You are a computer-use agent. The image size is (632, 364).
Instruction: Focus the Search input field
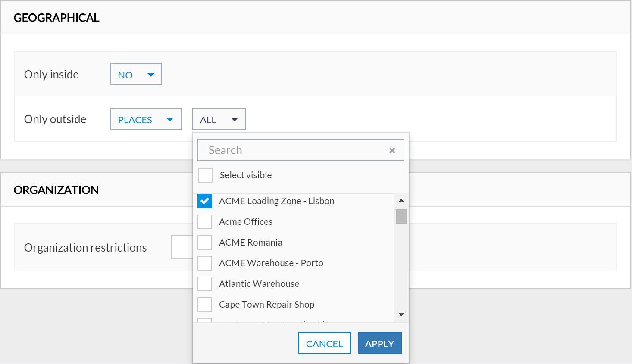click(x=293, y=150)
